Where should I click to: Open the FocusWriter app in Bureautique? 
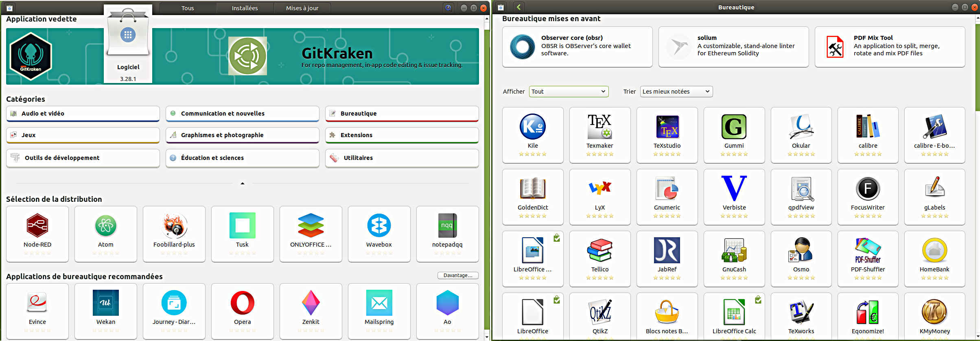868,197
